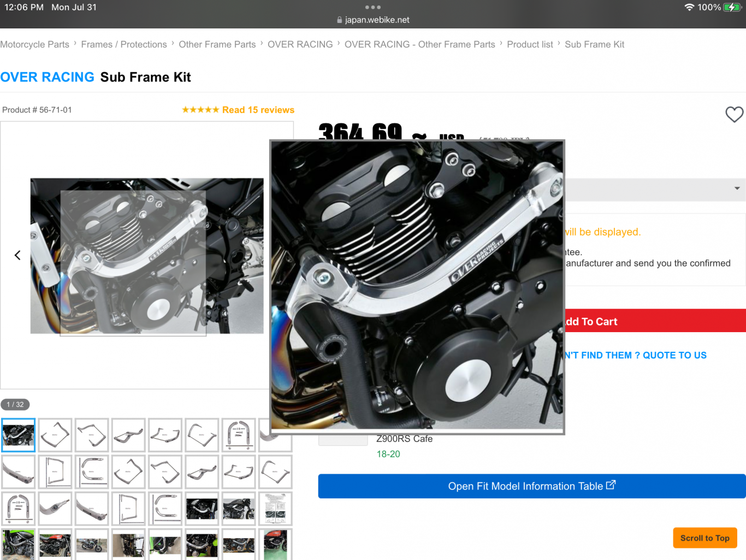The width and height of the screenshot is (746, 560).
Task: Read 15 reviews link
Action: click(258, 110)
